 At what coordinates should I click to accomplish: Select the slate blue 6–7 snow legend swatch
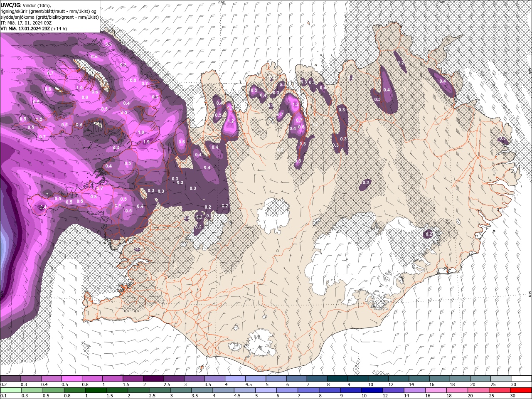coord(296,379)
